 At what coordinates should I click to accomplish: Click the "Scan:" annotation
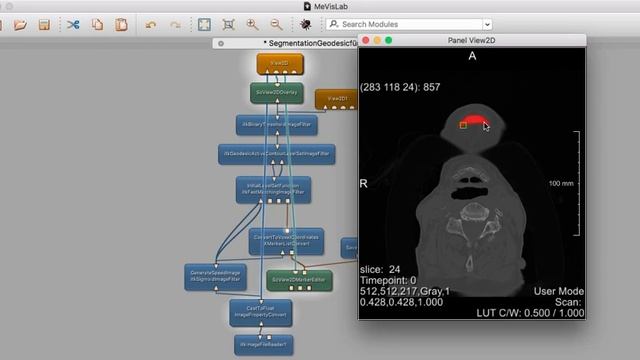568,302
